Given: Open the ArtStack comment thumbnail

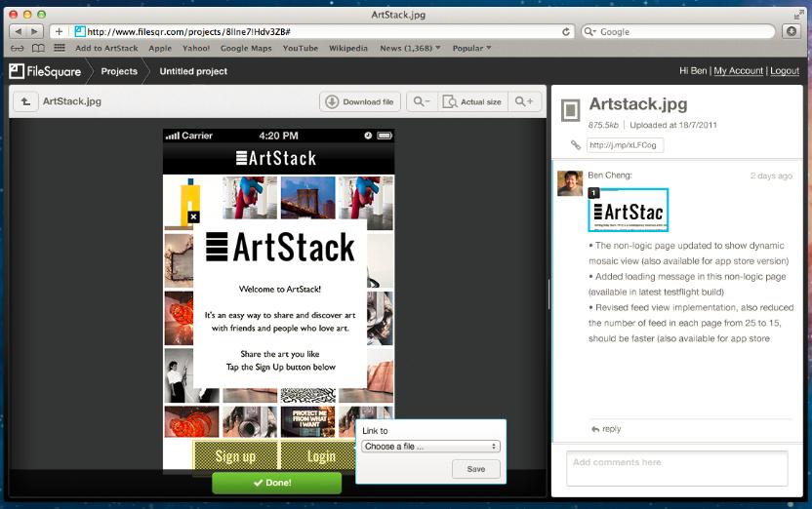Looking at the screenshot, I should pos(629,210).
